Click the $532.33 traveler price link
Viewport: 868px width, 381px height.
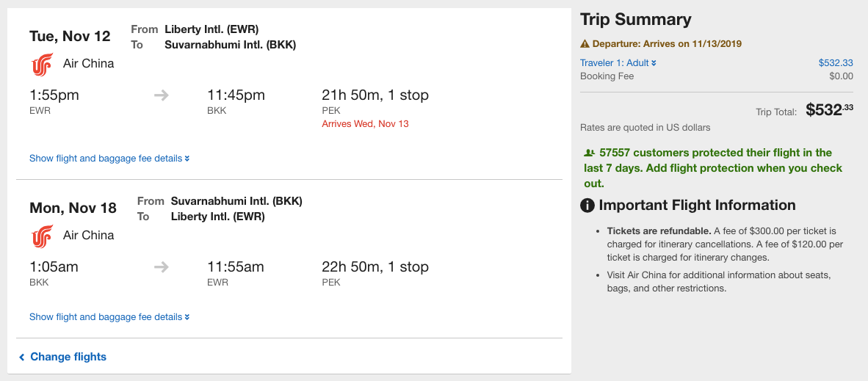click(x=836, y=63)
